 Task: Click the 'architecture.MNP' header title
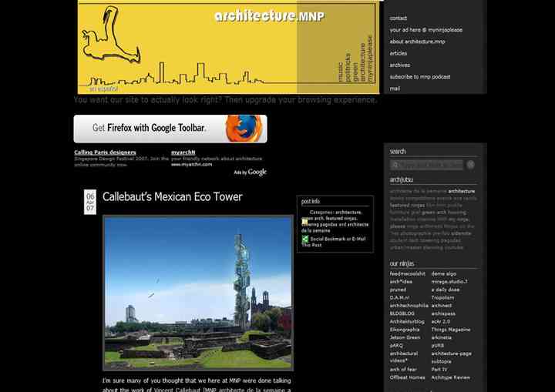[x=269, y=16]
